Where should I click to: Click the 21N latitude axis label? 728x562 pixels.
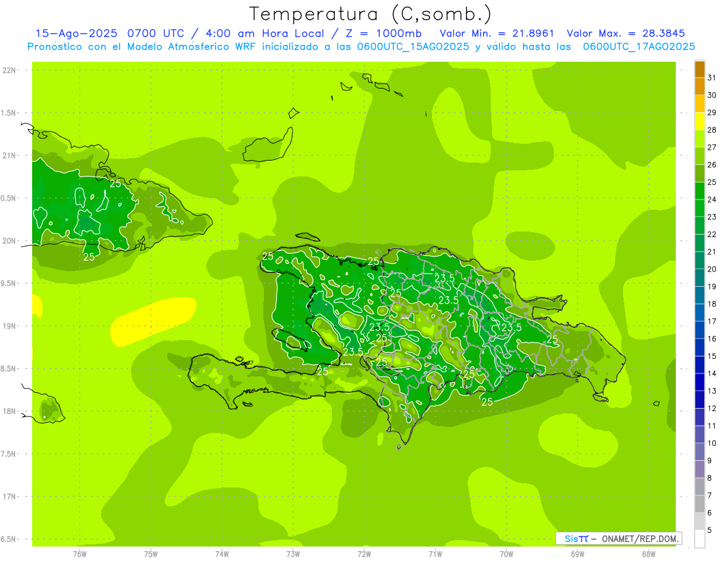(10, 155)
